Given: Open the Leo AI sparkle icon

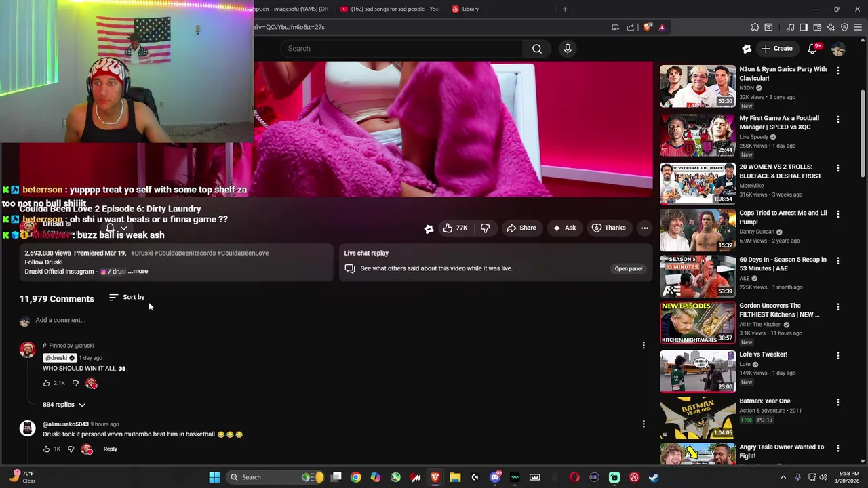Looking at the screenshot, I should point(831,27).
